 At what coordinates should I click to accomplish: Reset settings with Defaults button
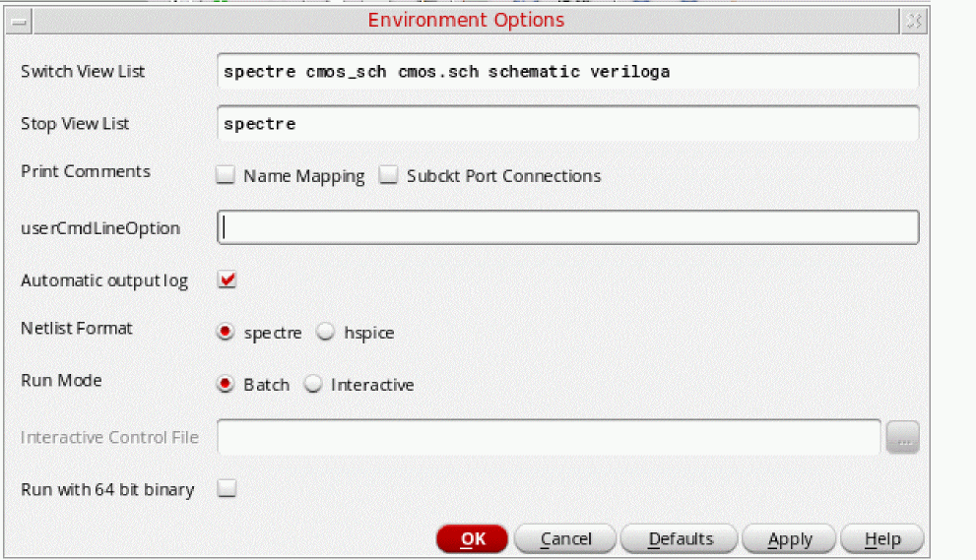(x=680, y=539)
